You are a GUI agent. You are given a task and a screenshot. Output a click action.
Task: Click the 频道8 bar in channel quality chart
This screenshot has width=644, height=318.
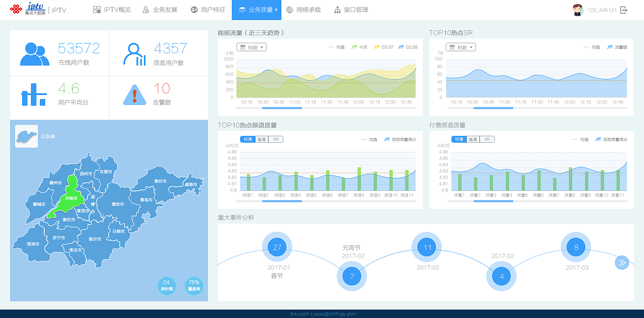click(359, 179)
